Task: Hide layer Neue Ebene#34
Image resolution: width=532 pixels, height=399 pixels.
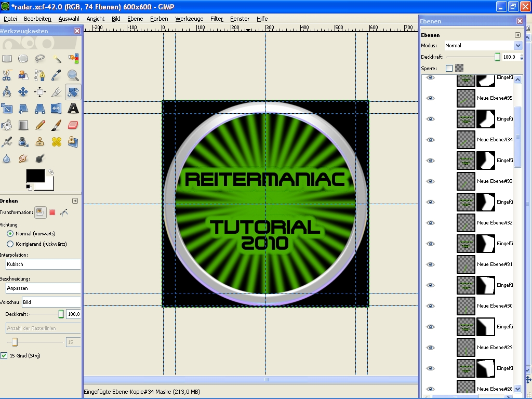Action: [430, 140]
